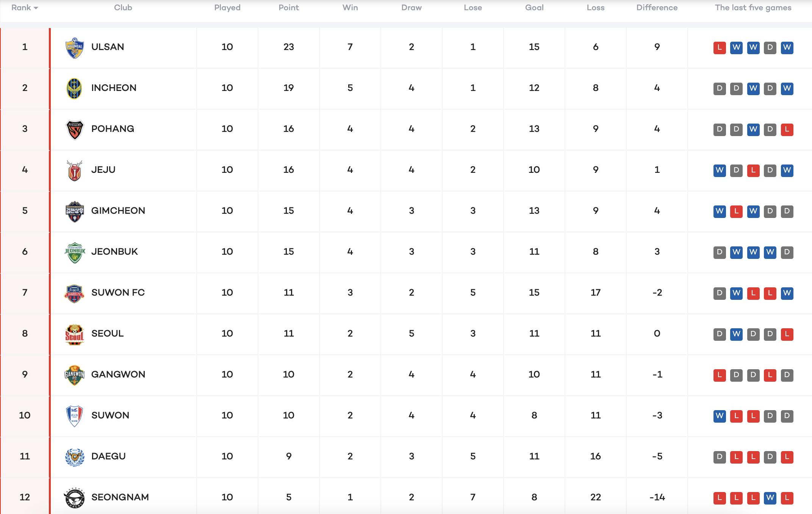812x514 pixels.
Task: Click the Played column header
Action: pyautogui.click(x=227, y=8)
